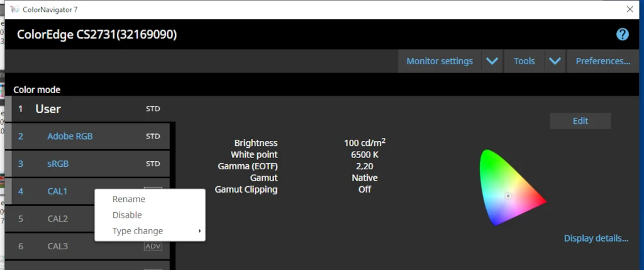Click the STD badge on Adobe RGB
Viewport: 644px width, 270px height.
pos(153,136)
